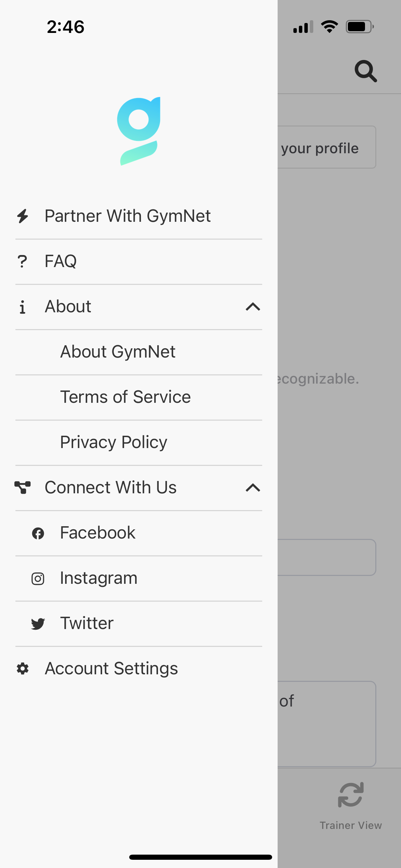Open the FAQ menu item
This screenshot has width=401, height=868.
pyautogui.click(x=139, y=262)
